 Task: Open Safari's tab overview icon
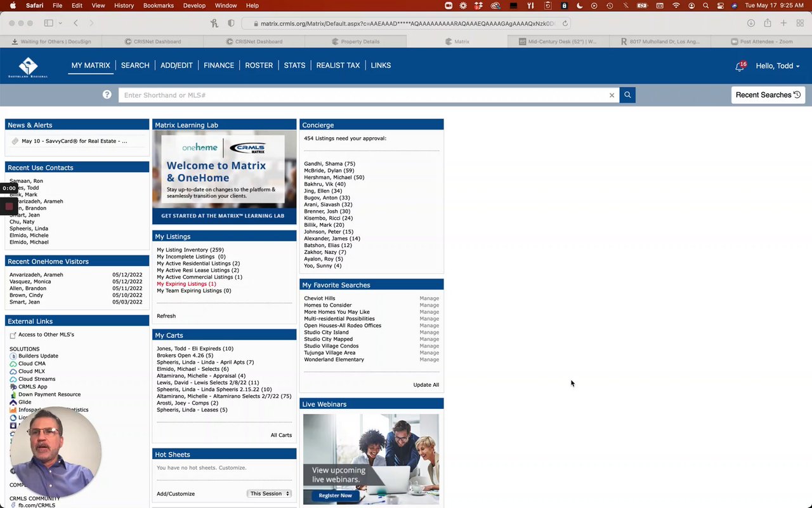click(800, 23)
